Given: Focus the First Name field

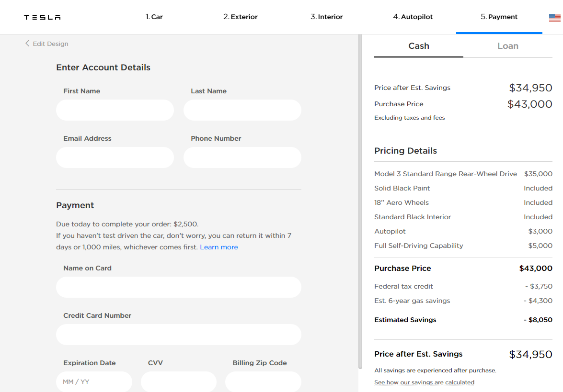Looking at the screenshot, I should [115, 110].
